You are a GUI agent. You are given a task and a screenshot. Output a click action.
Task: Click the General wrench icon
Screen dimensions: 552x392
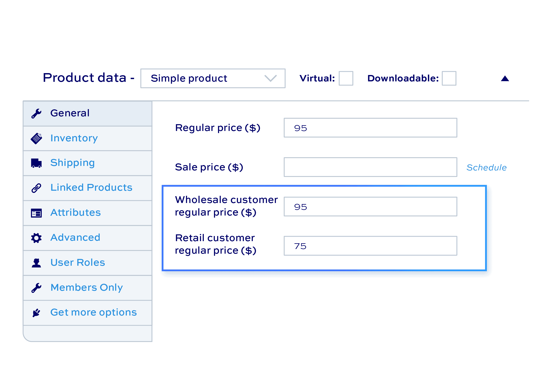coord(36,113)
